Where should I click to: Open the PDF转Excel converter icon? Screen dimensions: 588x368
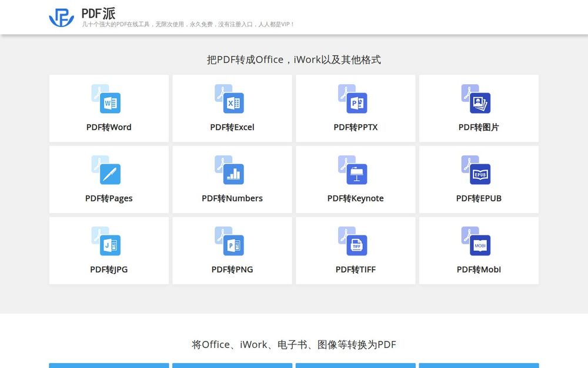tap(229, 99)
